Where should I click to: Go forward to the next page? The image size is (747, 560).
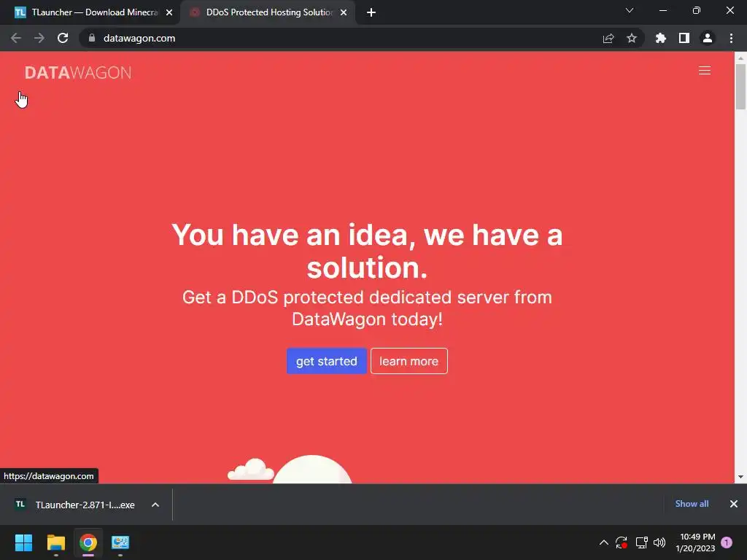coord(39,38)
